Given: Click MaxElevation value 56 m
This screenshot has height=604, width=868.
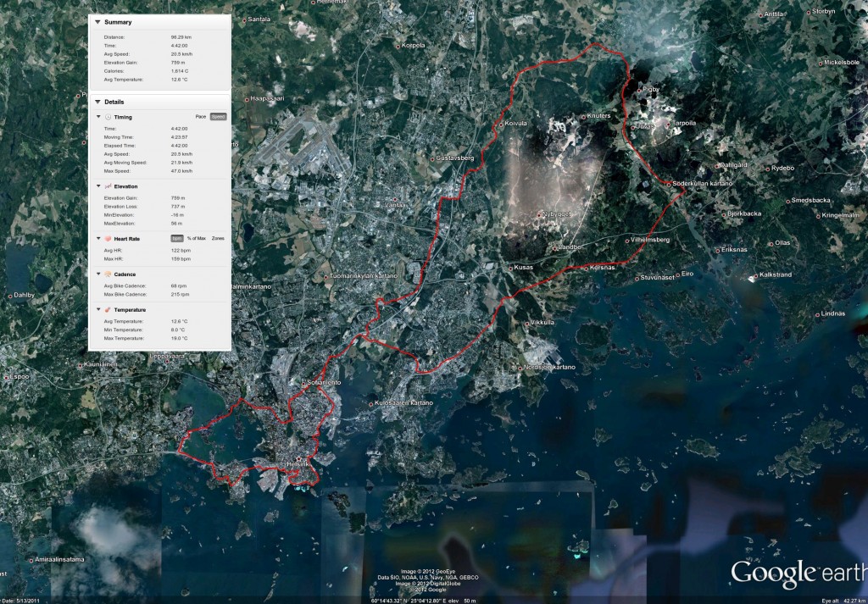Looking at the screenshot, I should click(x=176, y=224).
